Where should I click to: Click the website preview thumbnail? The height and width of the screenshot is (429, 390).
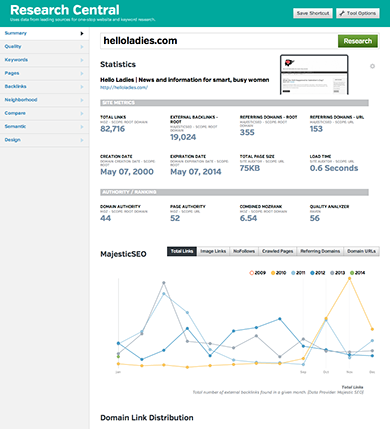[314, 75]
